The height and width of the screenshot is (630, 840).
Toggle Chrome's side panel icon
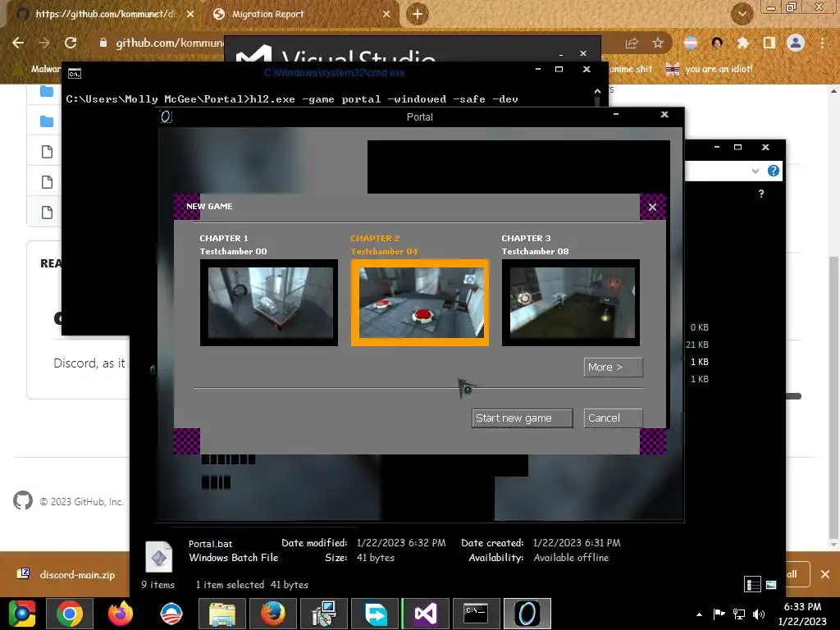pos(769,43)
